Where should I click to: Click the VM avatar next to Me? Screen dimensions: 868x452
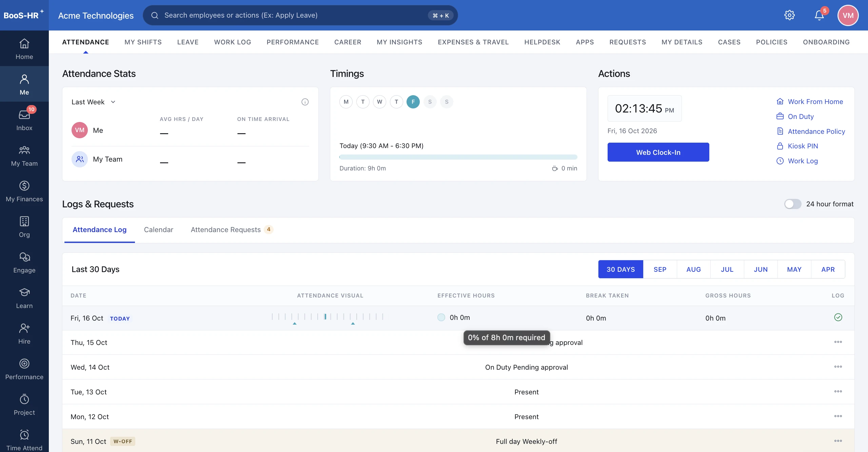pyautogui.click(x=80, y=130)
